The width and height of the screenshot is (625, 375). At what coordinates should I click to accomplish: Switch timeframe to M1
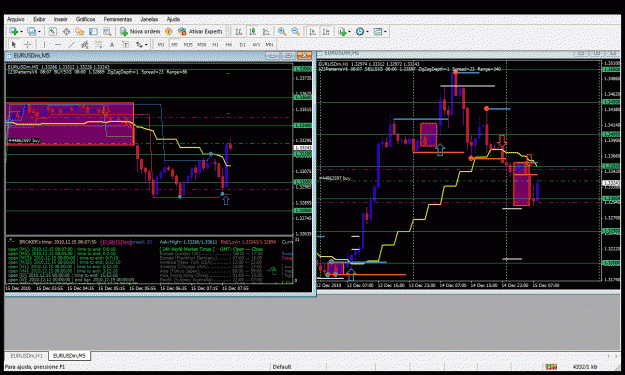161,45
